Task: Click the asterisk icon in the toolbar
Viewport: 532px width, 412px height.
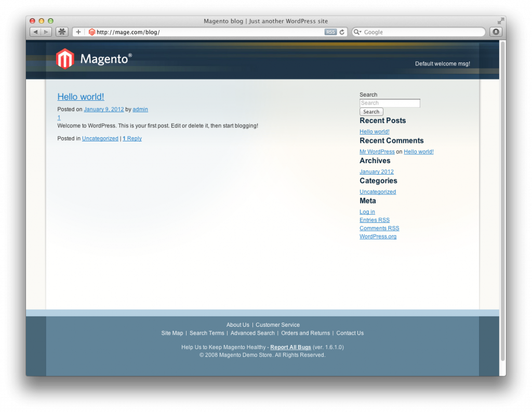Action: pos(61,32)
